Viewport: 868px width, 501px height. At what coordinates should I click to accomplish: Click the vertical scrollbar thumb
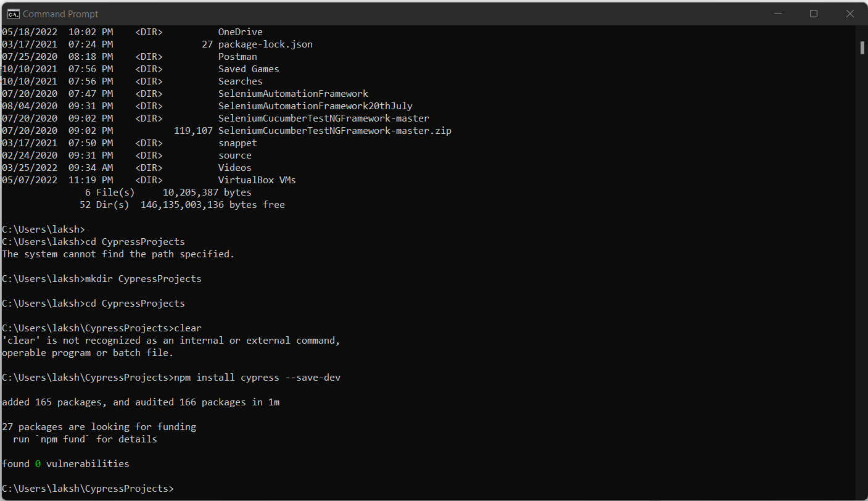pyautogui.click(x=862, y=48)
